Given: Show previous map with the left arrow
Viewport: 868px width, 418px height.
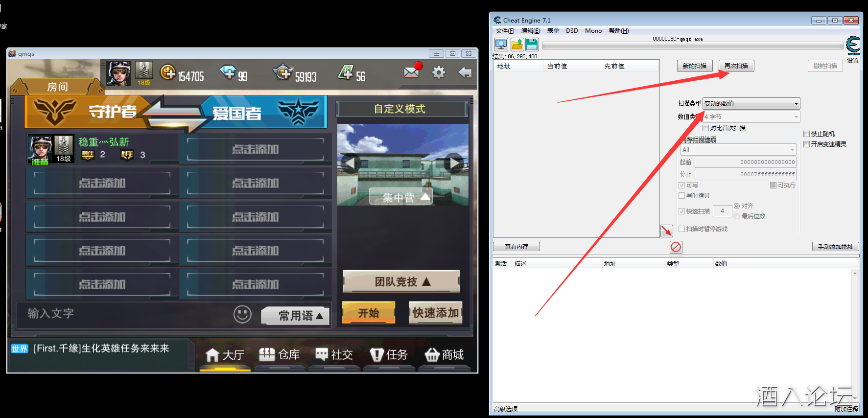Looking at the screenshot, I should (x=350, y=162).
